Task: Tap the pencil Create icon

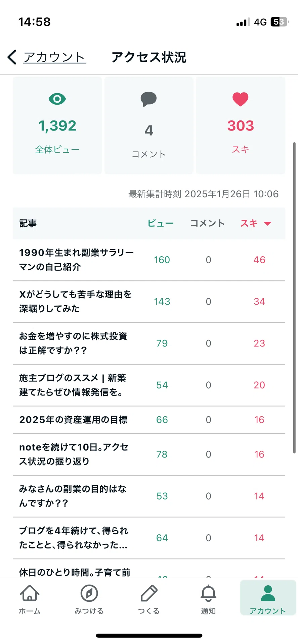Action: pos(149,593)
